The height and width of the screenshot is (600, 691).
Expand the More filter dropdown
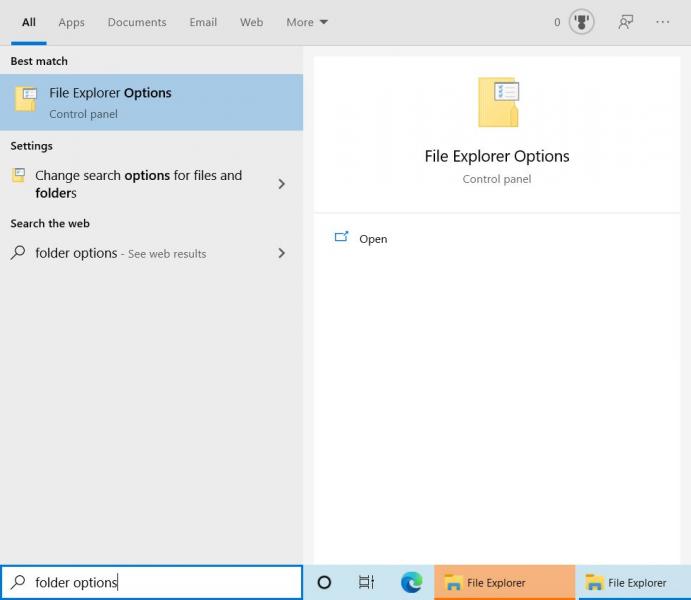pos(306,22)
